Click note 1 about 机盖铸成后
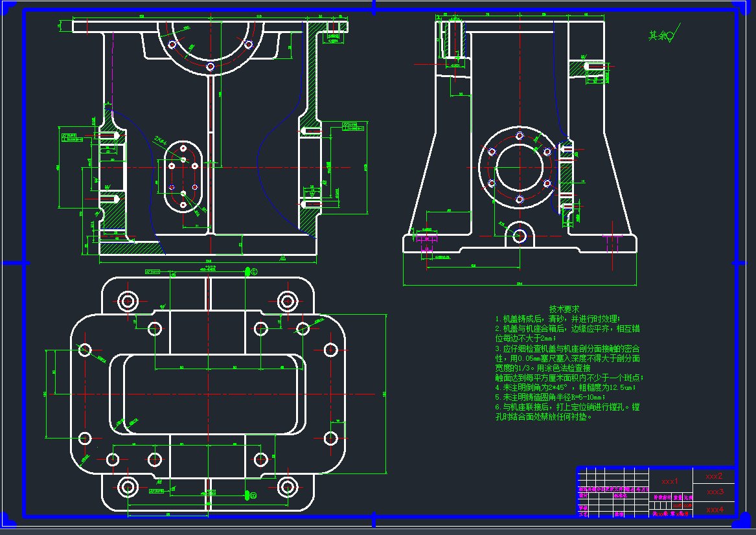This screenshot has width=756, height=535. coord(557,319)
